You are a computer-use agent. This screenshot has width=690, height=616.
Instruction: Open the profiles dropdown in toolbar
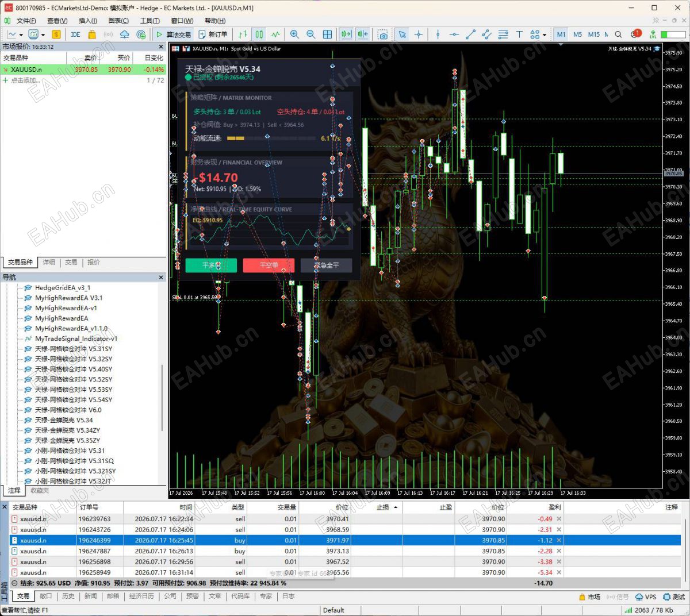[x=43, y=35]
